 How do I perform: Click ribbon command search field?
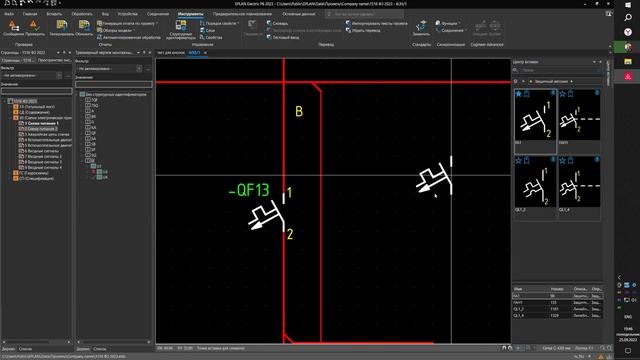[364, 14]
